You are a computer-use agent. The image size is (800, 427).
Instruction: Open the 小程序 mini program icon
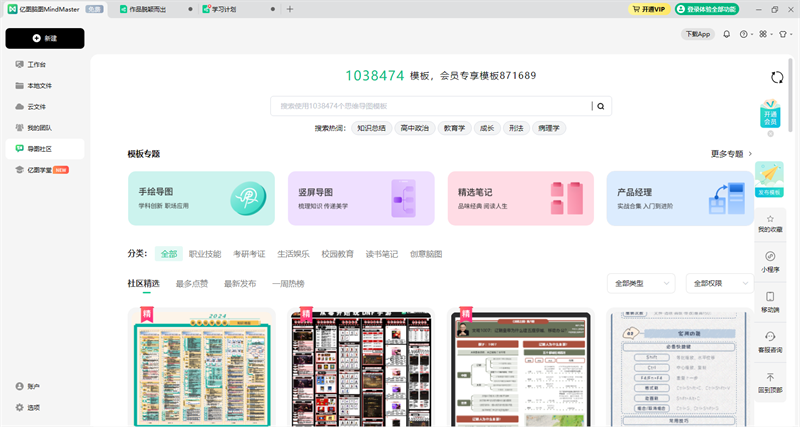coord(770,262)
